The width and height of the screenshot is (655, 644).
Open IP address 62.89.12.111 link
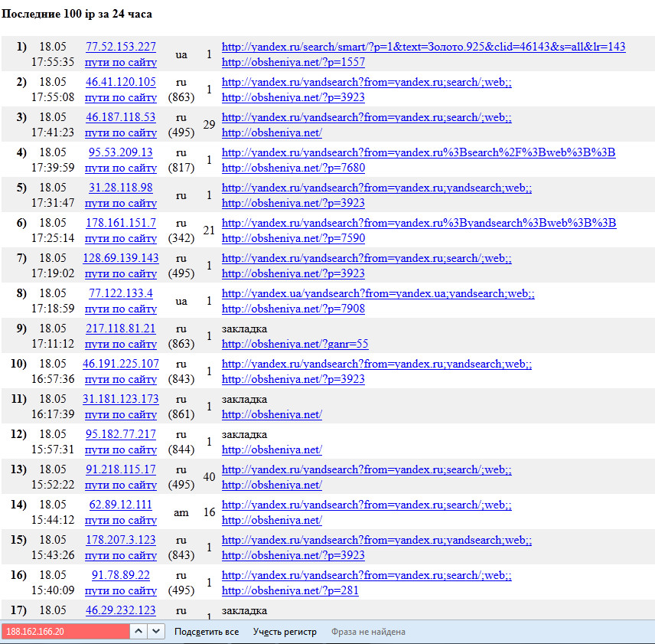(x=121, y=505)
